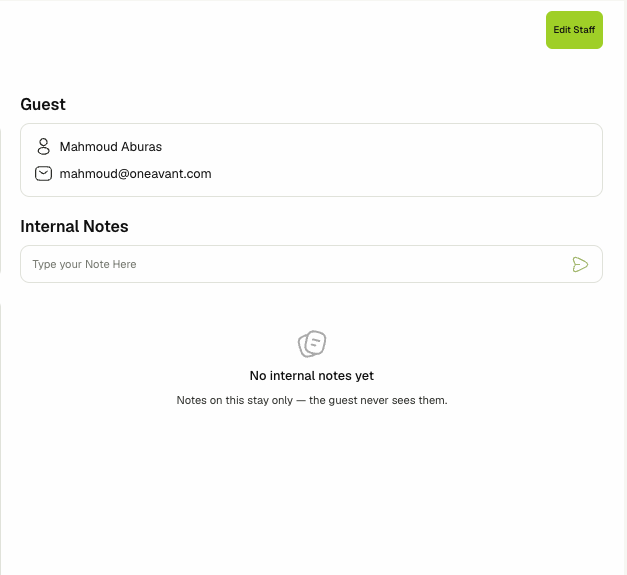627x575 pixels.
Task: Place cursor in the internal note textbox
Action: pos(312,264)
